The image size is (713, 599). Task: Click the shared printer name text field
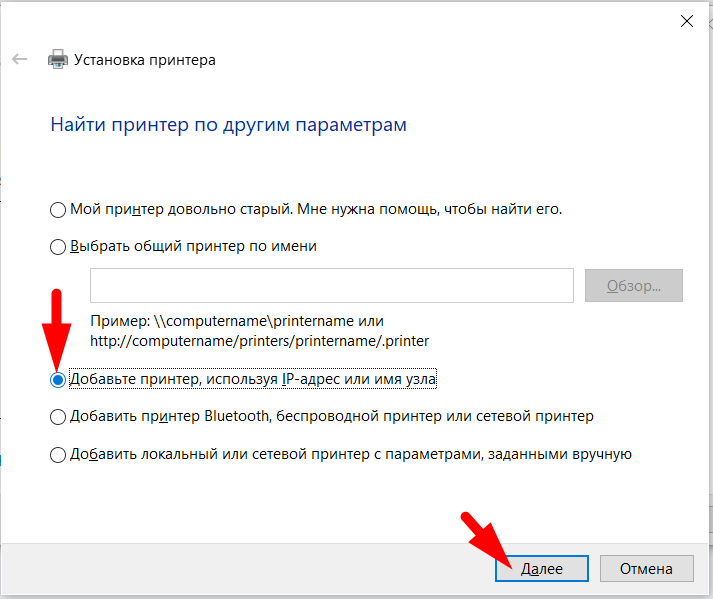(x=331, y=285)
